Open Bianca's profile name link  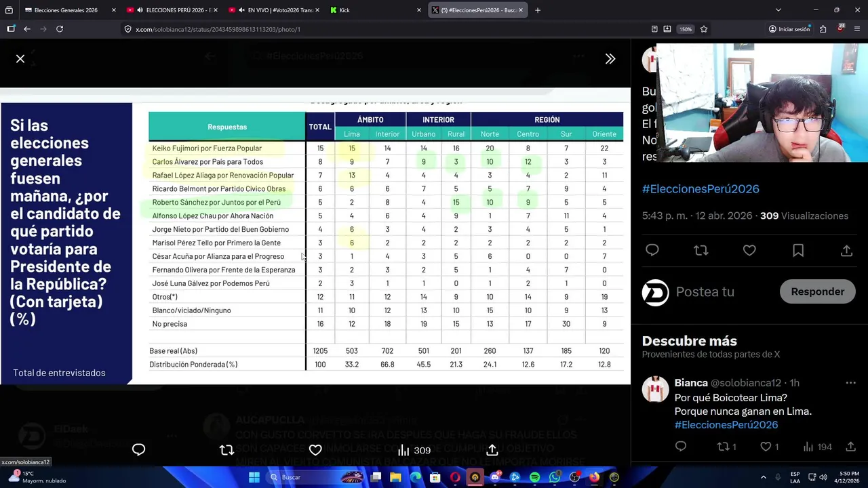691,383
